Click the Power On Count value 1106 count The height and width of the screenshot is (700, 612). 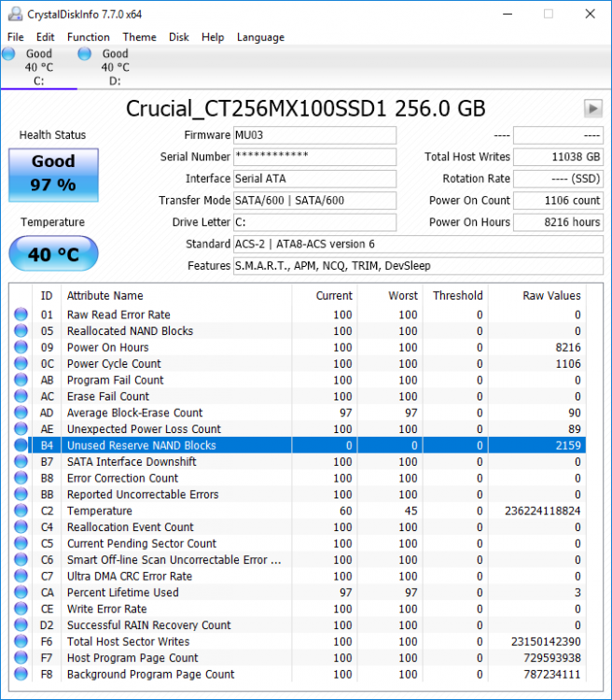559,201
